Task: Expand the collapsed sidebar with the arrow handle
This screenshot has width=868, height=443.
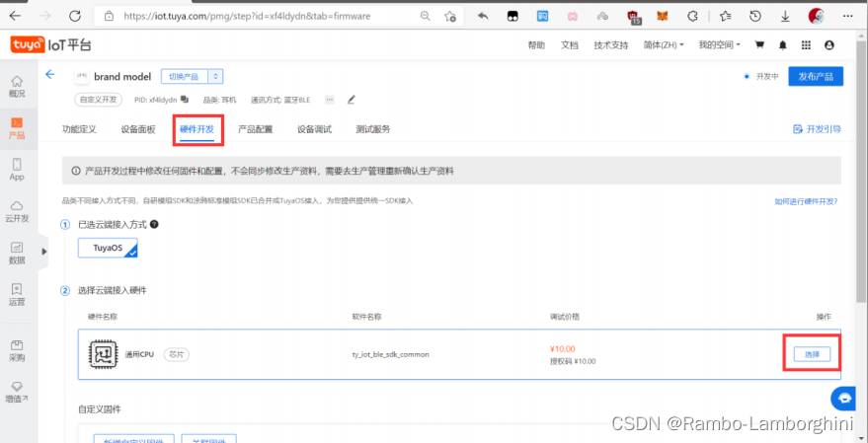Action: [x=43, y=252]
